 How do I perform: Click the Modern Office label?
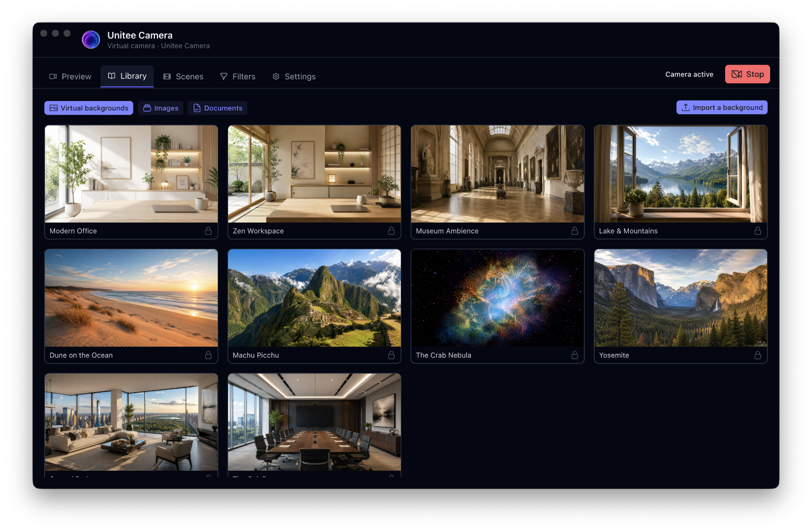(73, 231)
